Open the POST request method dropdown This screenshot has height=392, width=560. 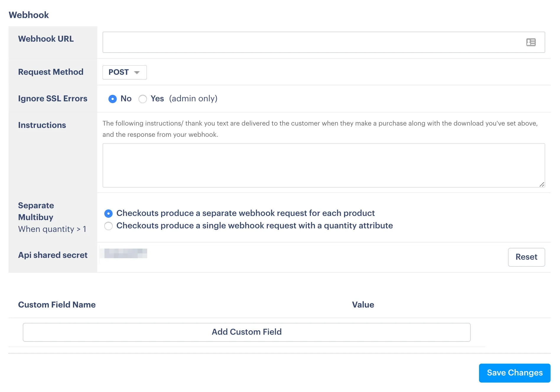(124, 72)
